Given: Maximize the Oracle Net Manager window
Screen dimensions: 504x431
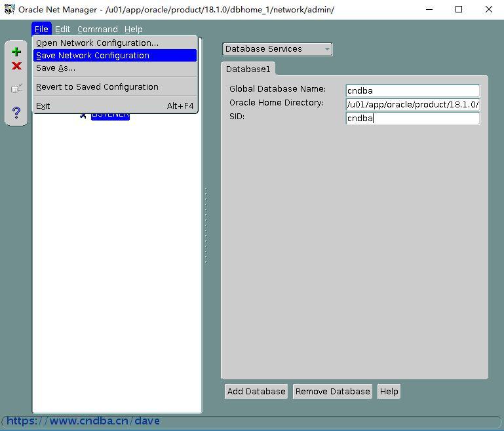Looking at the screenshot, I should coord(459,9).
